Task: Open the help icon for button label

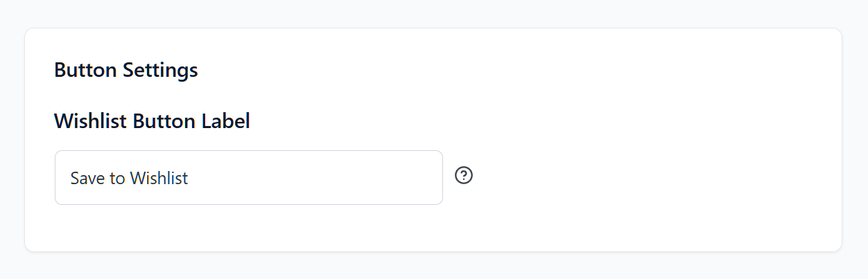Action: coord(464,176)
